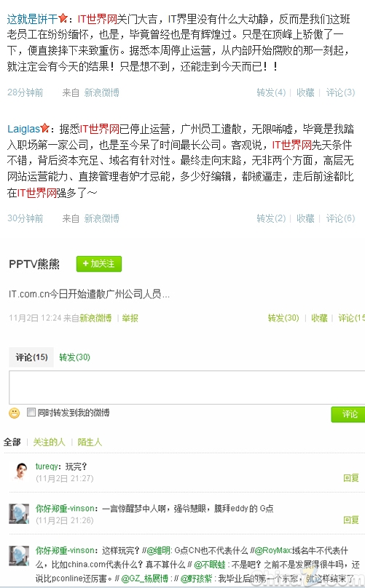Open 转发(4) on 这就是饼干 post

271,92
